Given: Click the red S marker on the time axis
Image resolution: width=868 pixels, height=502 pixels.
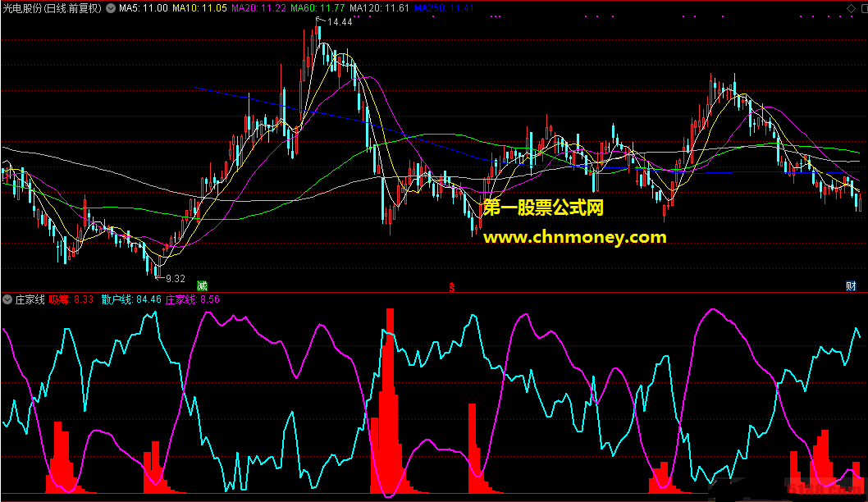Looking at the screenshot, I should (452, 287).
